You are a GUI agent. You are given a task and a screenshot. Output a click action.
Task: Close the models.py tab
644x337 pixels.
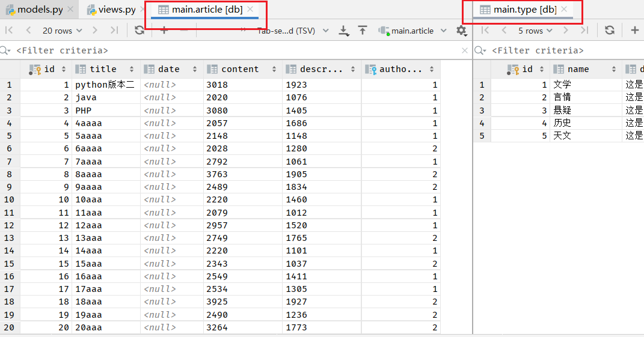click(70, 10)
